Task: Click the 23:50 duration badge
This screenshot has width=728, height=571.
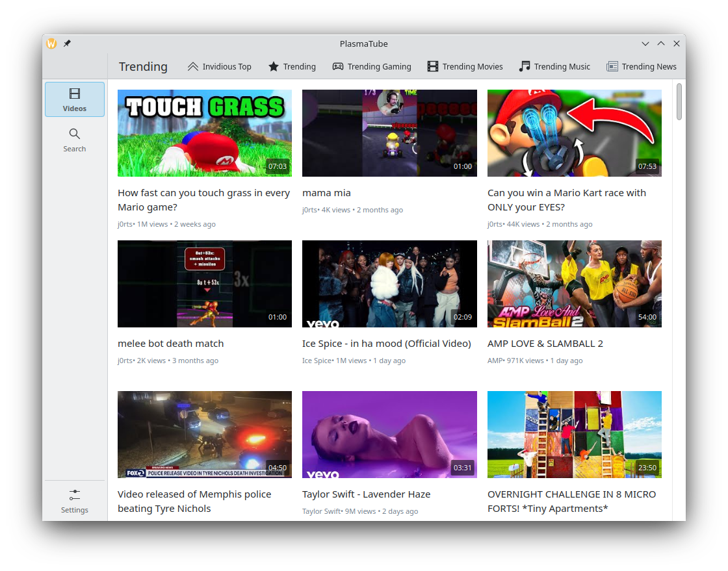Action: tap(647, 468)
